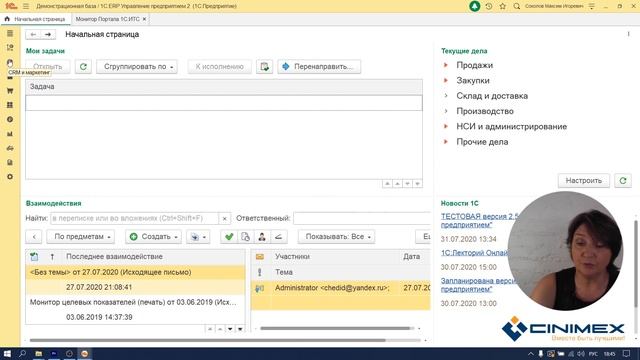
Task: Click the Участники column header
Action: click(292, 257)
